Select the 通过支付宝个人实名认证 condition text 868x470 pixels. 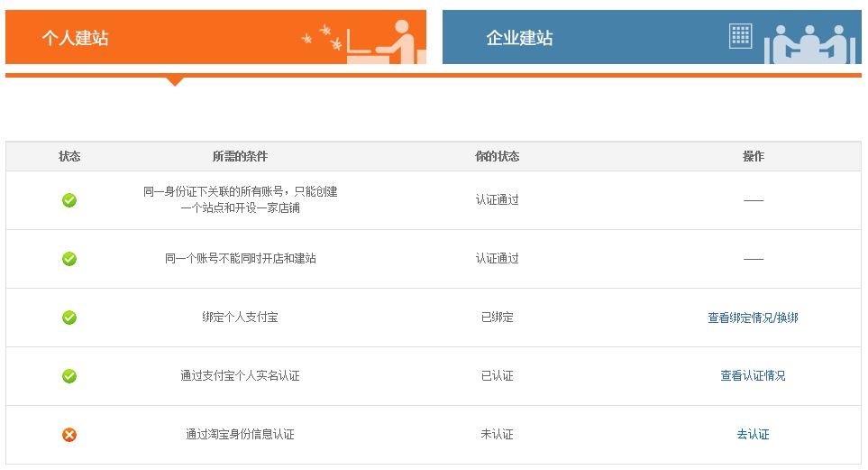[x=240, y=376]
